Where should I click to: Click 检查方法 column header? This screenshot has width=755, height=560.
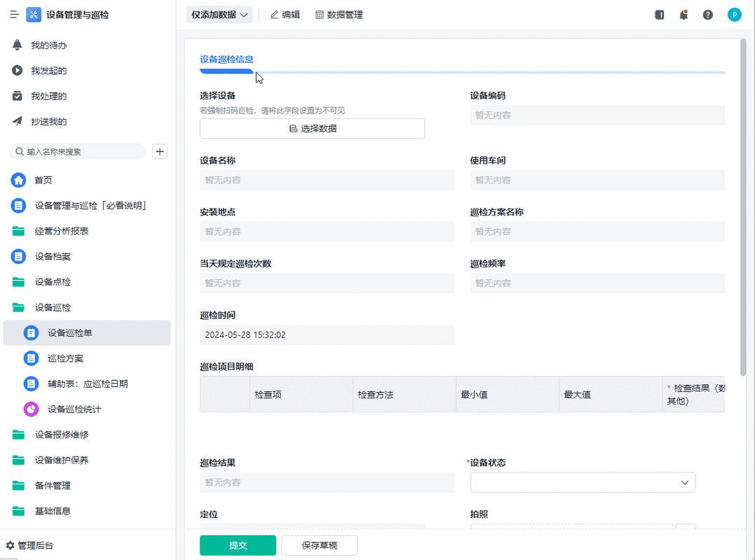405,395
